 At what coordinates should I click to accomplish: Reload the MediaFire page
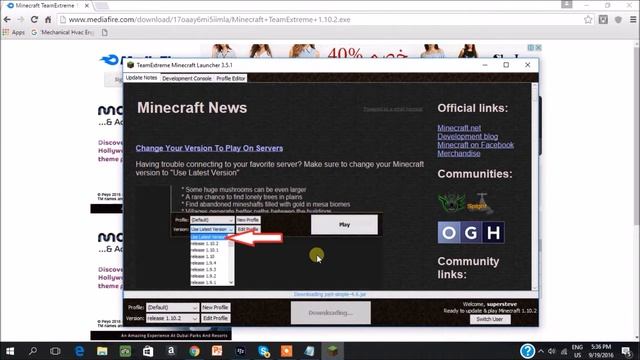pos(34,20)
